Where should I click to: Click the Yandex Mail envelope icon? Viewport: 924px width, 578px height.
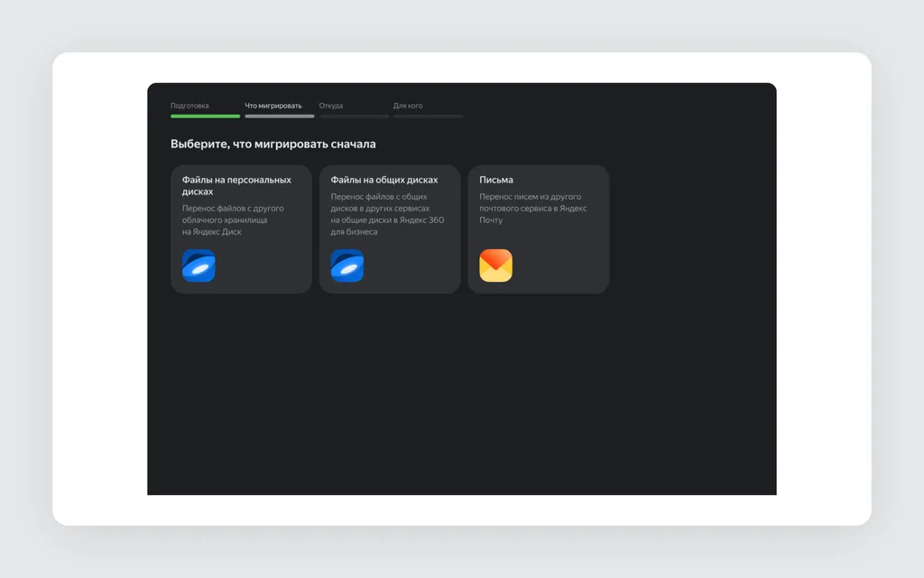coord(495,266)
